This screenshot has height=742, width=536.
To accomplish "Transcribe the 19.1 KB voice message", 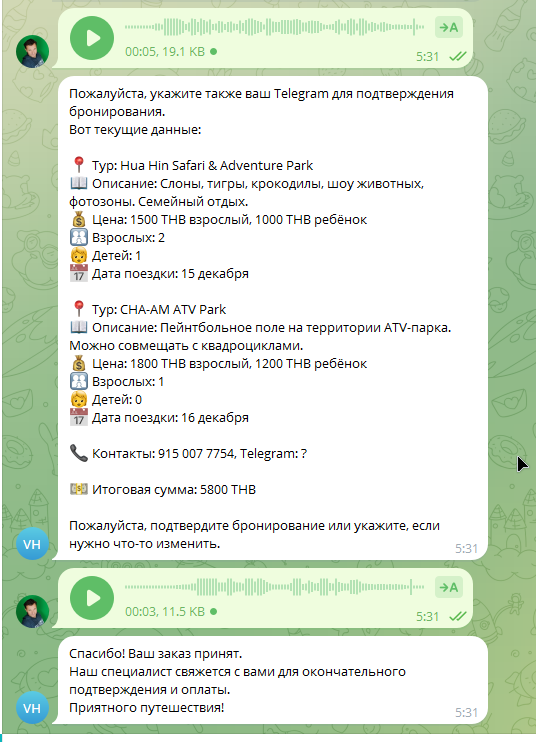I will (x=448, y=27).
